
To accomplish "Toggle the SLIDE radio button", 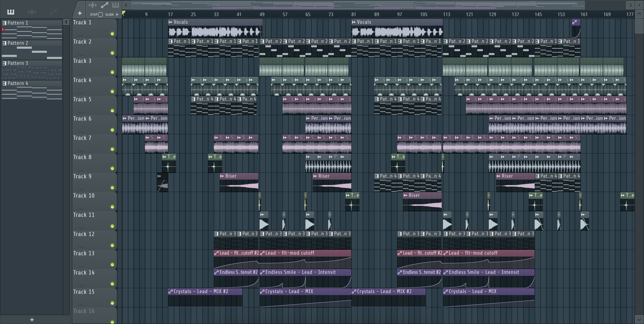I will pyautogui.click(x=117, y=15).
